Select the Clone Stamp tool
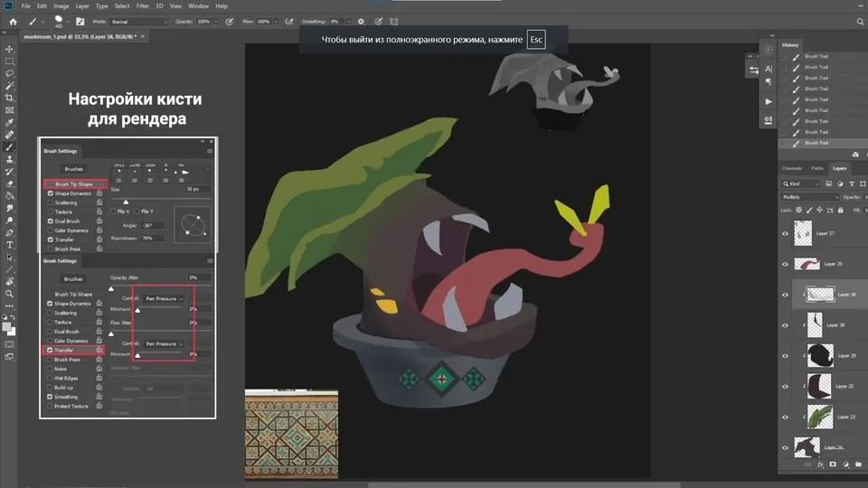 pos(9,159)
